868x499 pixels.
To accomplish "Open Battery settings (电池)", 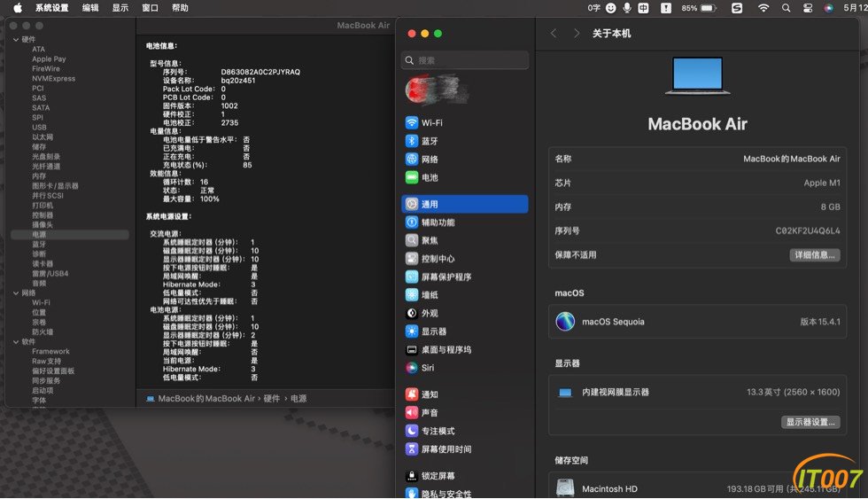I will (464, 178).
